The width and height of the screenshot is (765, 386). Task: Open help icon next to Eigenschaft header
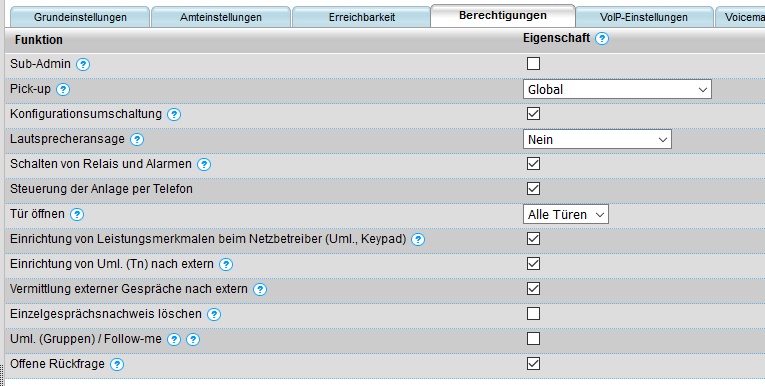(x=602, y=39)
